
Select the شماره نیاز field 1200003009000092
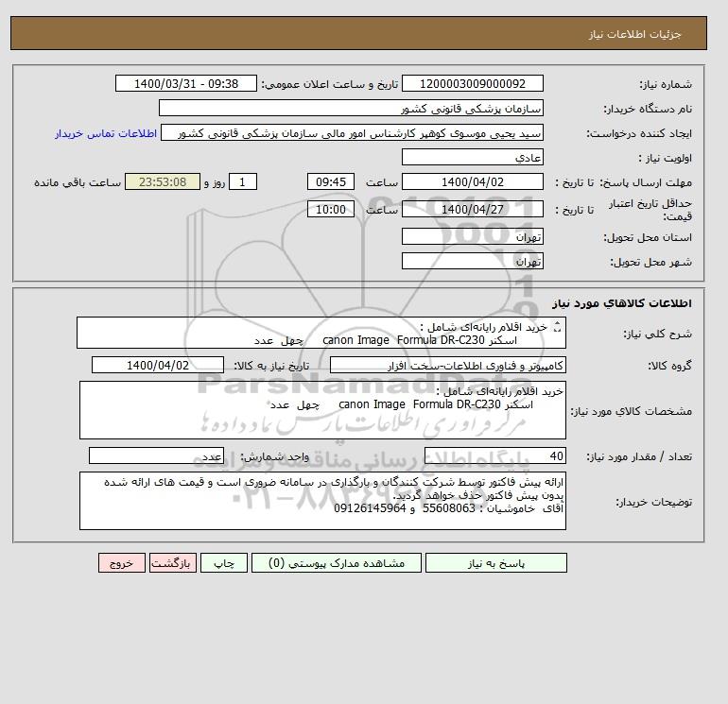[x=472, y=83]
